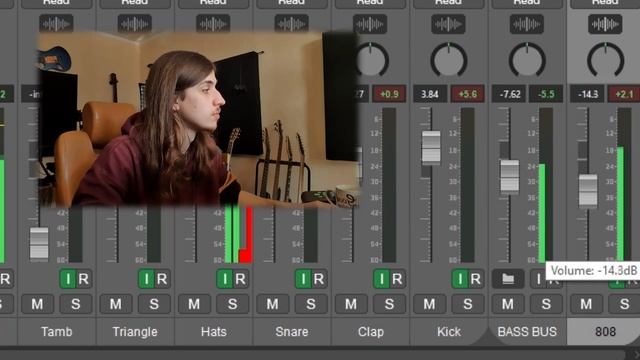The image size is (640, 360).
Task: Enable input monitor on Tamb channel
Action: pos(68,279)
